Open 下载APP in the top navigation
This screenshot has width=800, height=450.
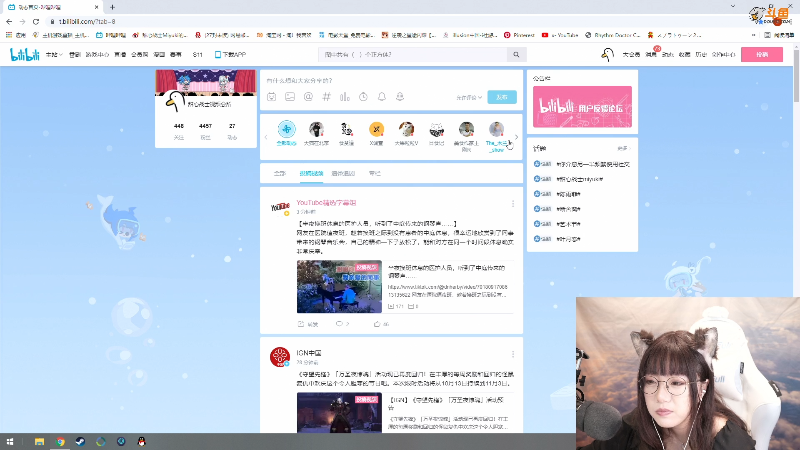(230, 55)
